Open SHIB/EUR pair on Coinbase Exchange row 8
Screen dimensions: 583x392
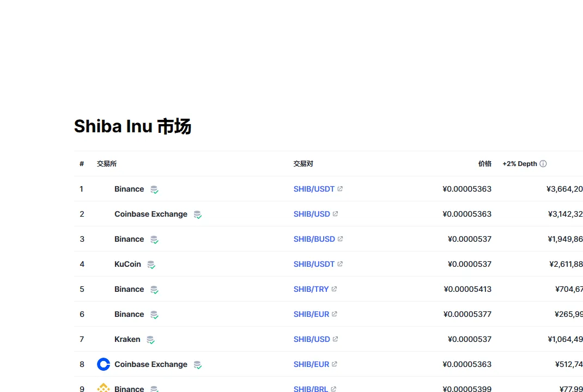[x=311, y=364]
